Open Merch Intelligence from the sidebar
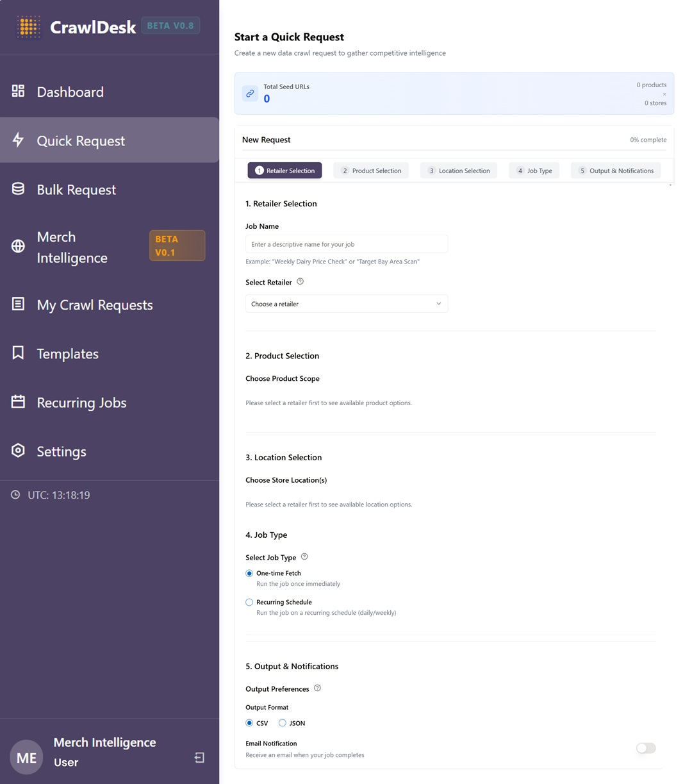This screenshot has width=692, height=784. [x=72, y=247]
